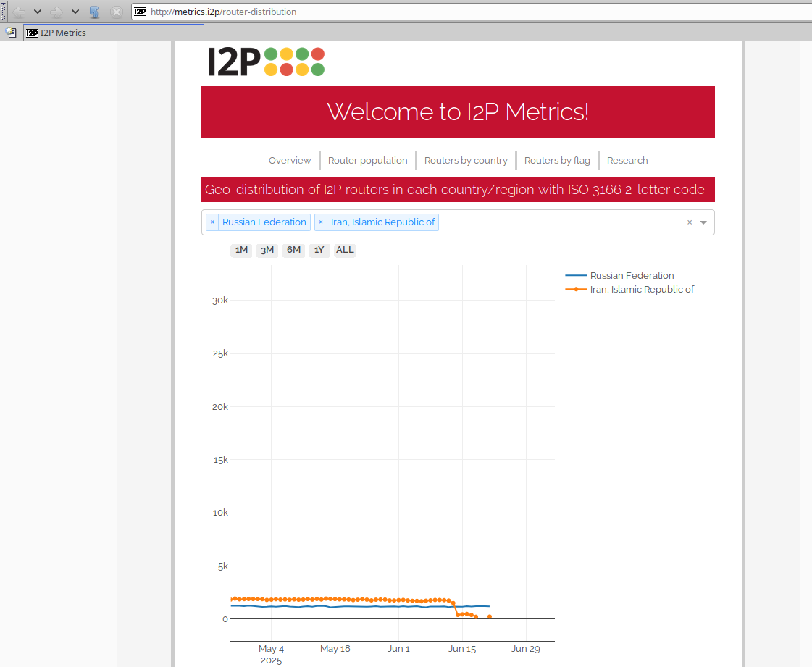
Task: Select the I2P Metrics browser tab
Action: [x=114, y=33]
